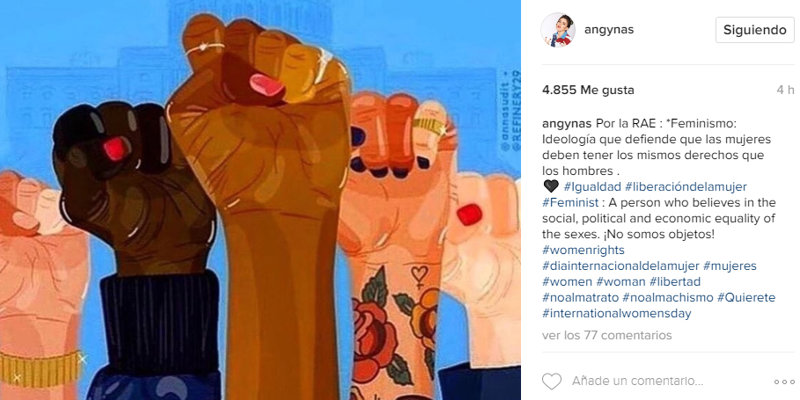
Task: Open the #noalmachismo hashtag
Action: [x=668, y=297]
